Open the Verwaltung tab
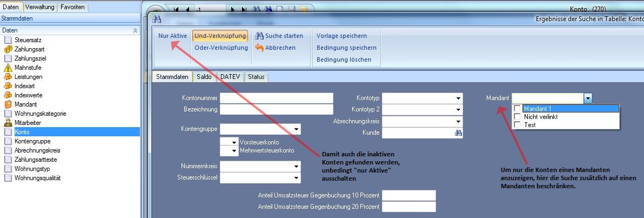This screenshot has width=644, height=218. pyautogui.click(x=41, y=8)
